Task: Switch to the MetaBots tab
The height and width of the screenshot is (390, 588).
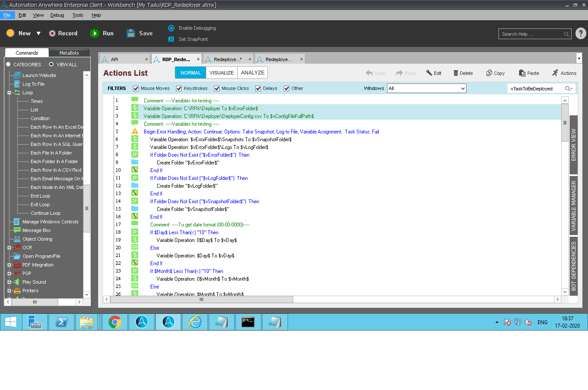Action: tap(69, 53)
